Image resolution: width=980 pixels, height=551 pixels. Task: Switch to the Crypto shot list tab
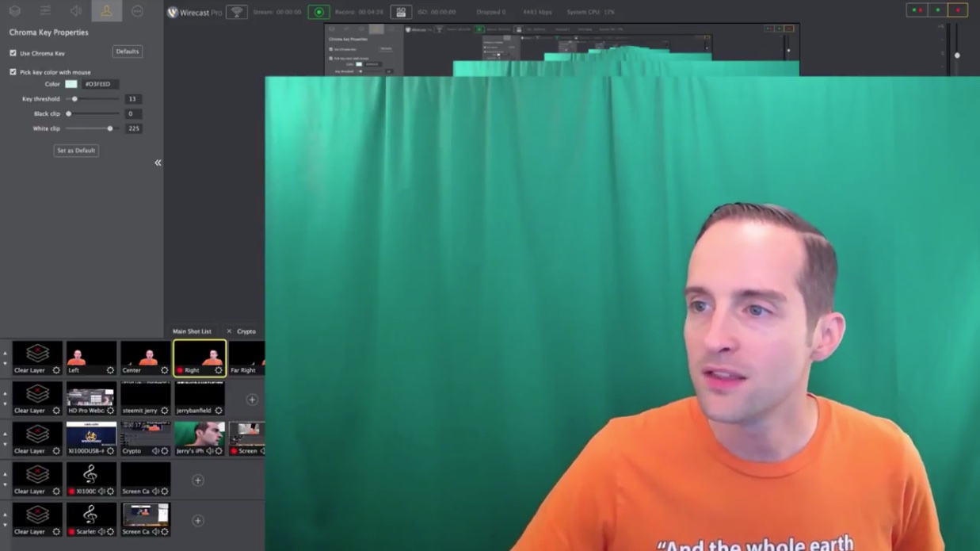pos(246,331)
